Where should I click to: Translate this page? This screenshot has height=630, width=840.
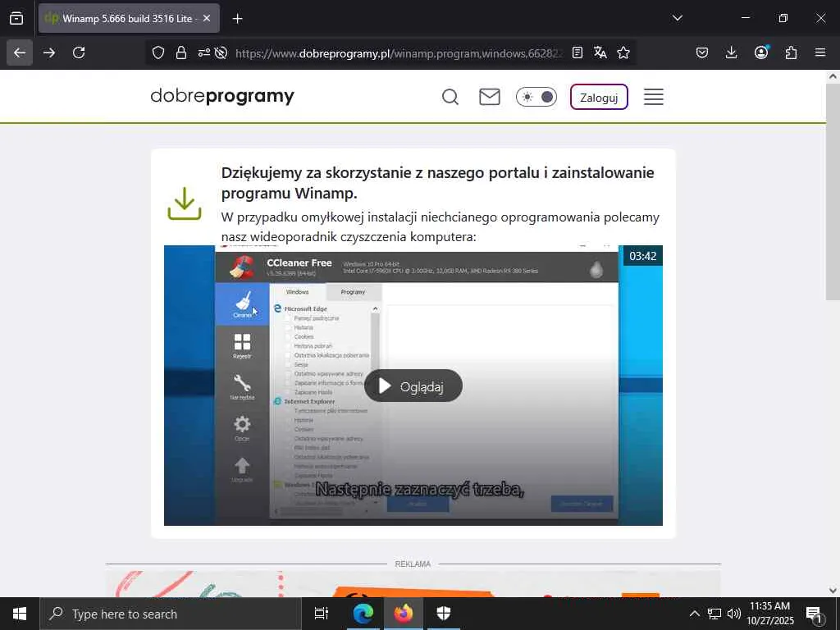600,52
